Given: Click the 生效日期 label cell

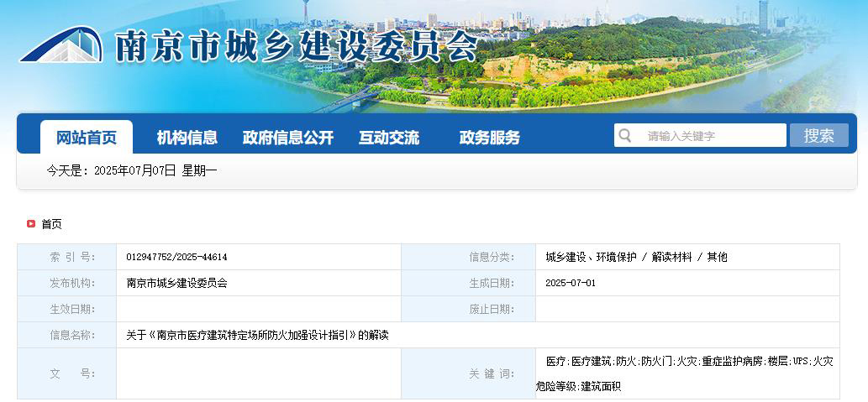Looking at the screenshot, I should [x=67, y=309].
